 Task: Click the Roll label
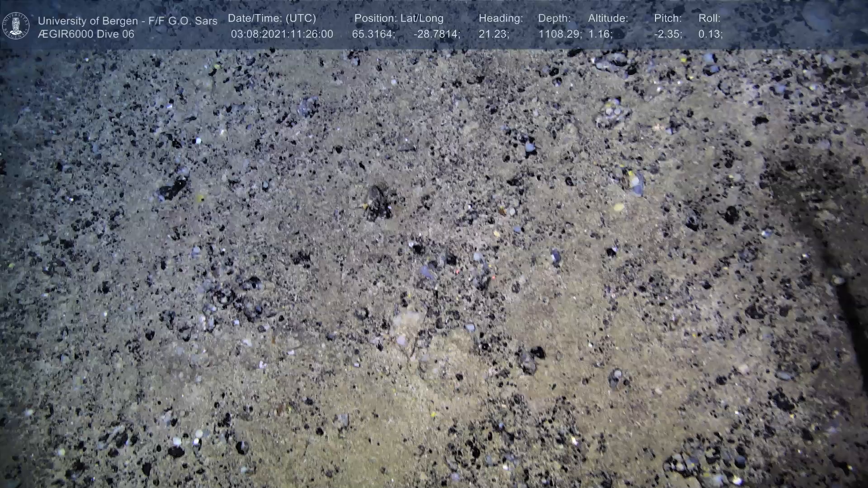[x=709, y=19]
